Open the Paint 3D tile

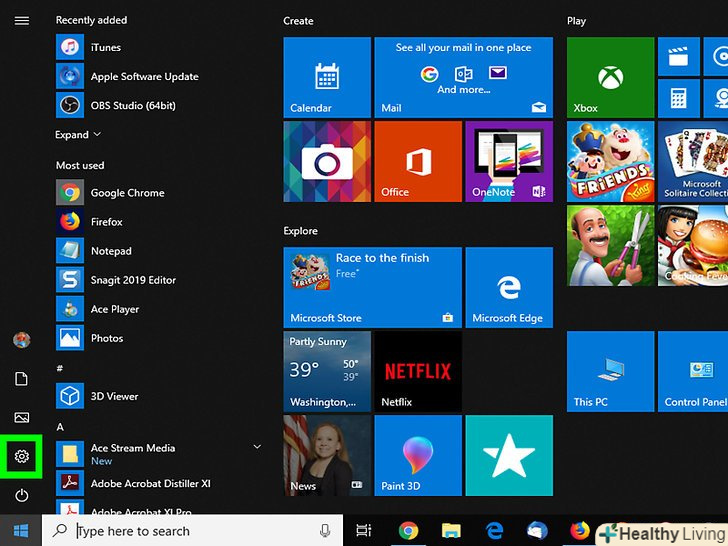417,455
